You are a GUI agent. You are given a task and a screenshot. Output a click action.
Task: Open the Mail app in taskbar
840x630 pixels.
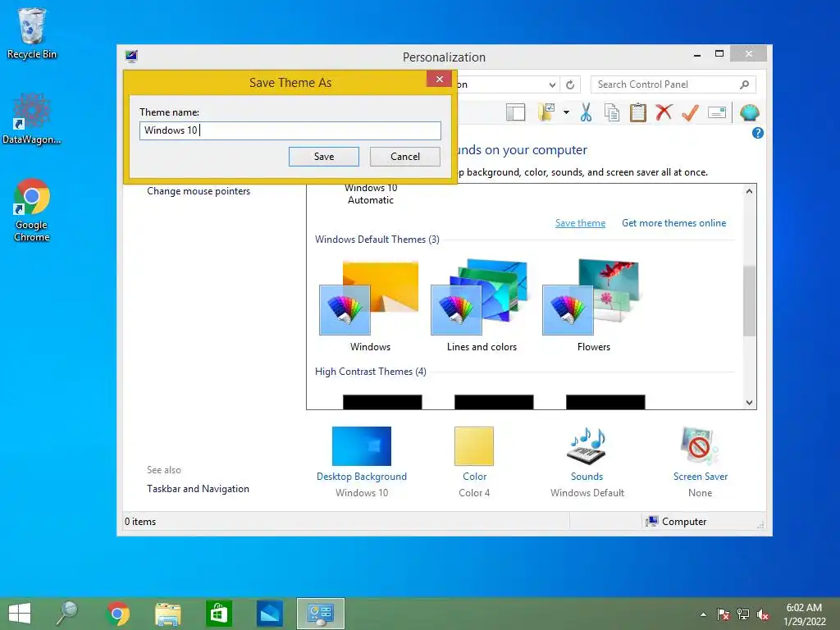269,614
